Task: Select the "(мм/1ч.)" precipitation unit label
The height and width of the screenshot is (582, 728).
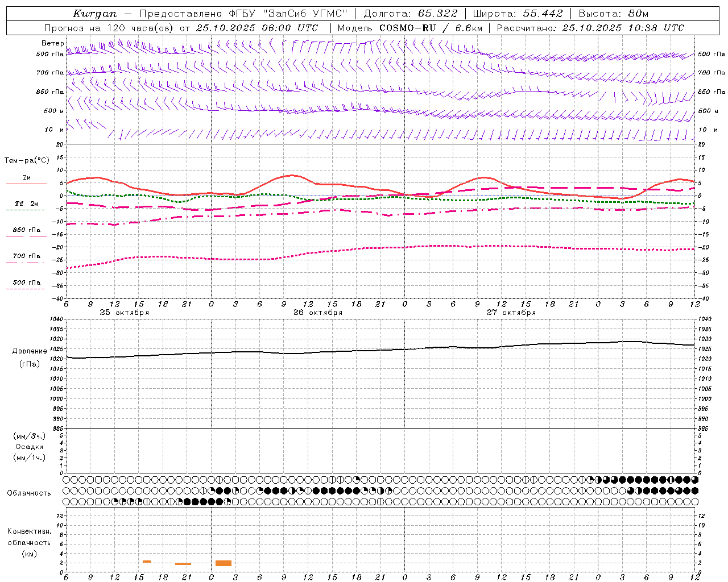Action: pyautogui.click(x=30, y=458)
